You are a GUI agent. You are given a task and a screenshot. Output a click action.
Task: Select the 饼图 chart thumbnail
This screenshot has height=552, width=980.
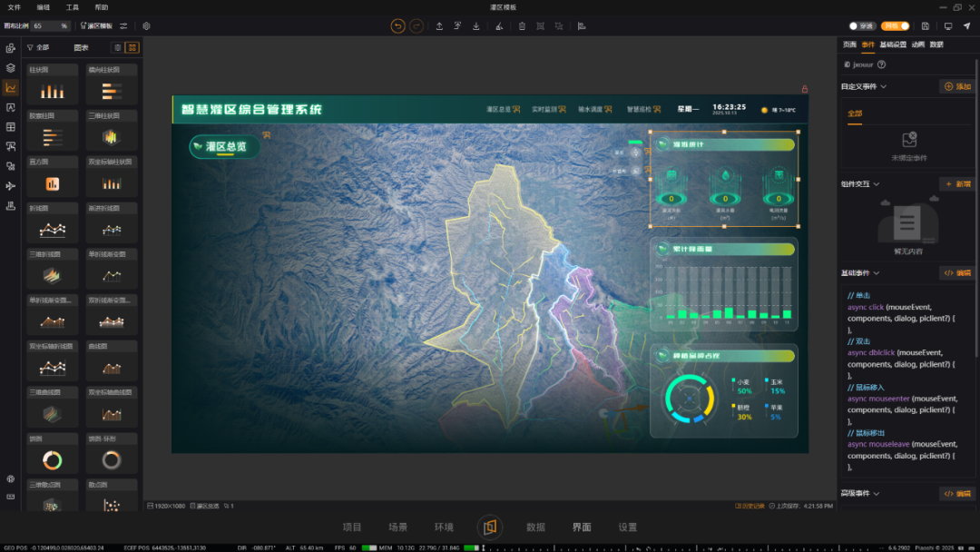click(x=53, y=453)
